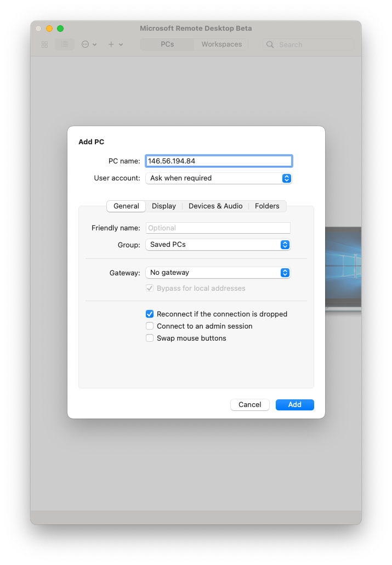Open the Group Saved PCs dropdown
The height and width of the screenshot is (565, 392).
(x=218, y=245)
